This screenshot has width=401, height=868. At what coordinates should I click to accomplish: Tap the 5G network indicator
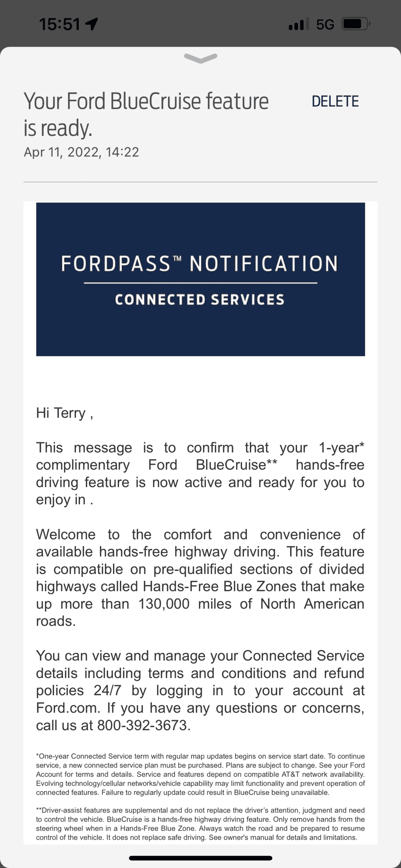[325, 24]
